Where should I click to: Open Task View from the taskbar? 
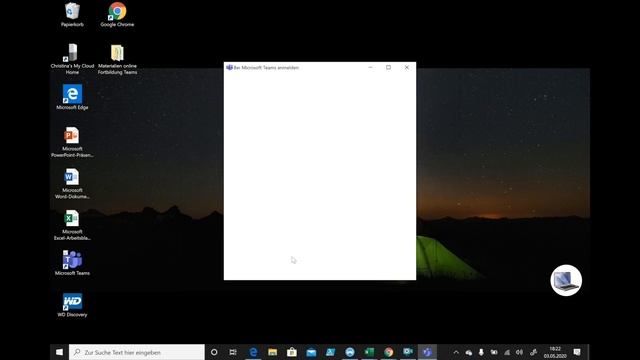233,352
